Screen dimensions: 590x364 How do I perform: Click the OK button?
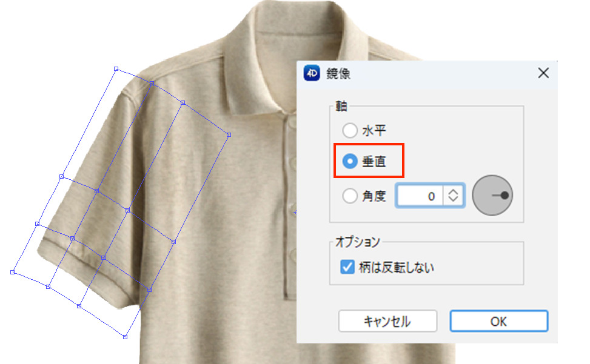click(498, 321)
